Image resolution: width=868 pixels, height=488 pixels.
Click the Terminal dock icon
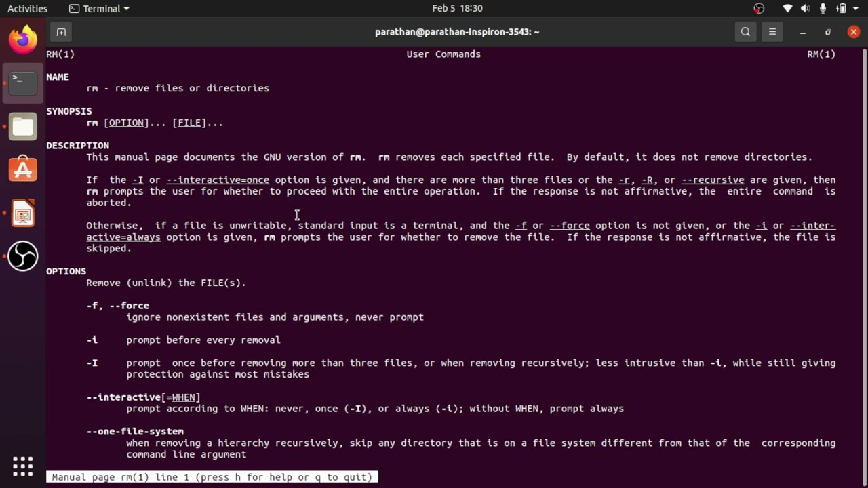point(23,83)
